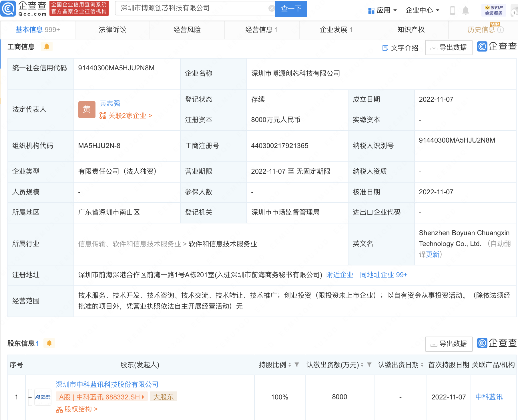Filter 持股比例 column with funnel icon

pyautogui.click(x=297, y=365)
